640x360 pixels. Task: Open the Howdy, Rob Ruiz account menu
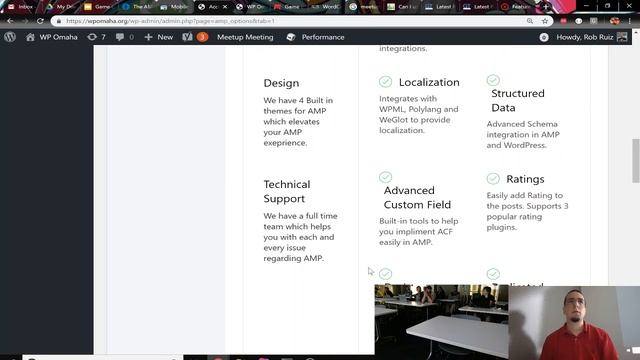coord(584,37)
